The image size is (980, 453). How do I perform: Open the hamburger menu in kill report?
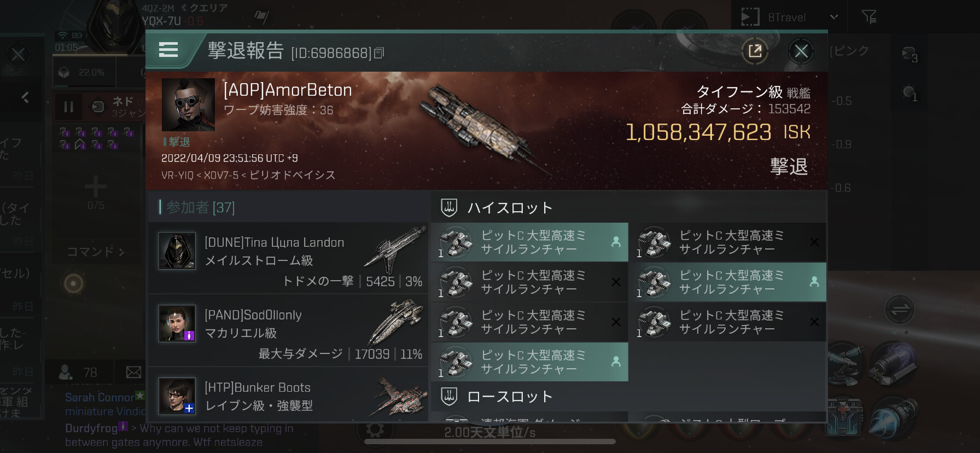pyautogui.click(x=168, y=50)
